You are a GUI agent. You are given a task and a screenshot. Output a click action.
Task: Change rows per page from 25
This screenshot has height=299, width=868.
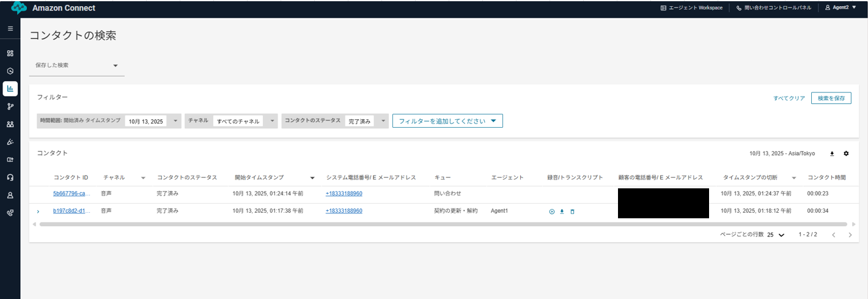coord(776,235)
